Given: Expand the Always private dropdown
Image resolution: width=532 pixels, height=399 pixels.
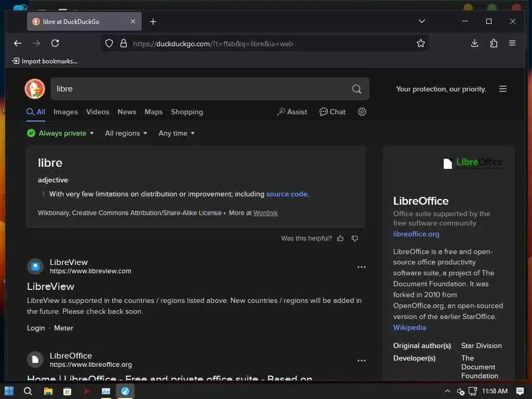Looking at the screenshot, I should [60, 134].
